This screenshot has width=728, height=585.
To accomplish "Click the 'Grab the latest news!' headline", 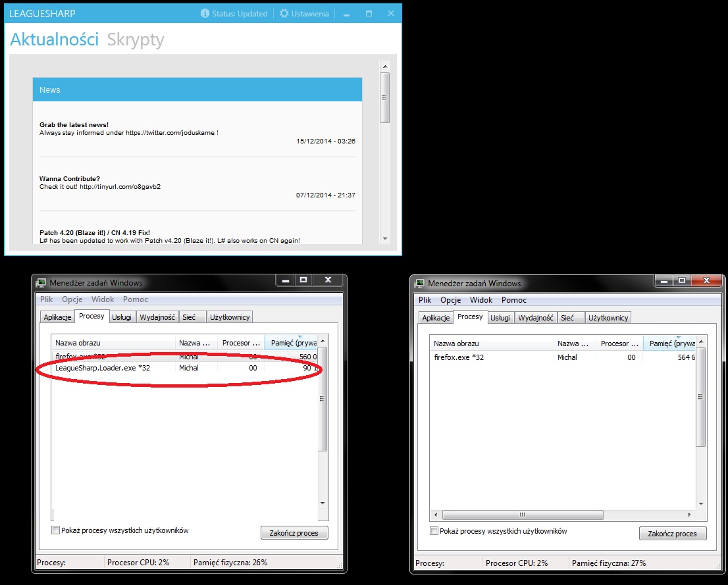I will point(74,124).
